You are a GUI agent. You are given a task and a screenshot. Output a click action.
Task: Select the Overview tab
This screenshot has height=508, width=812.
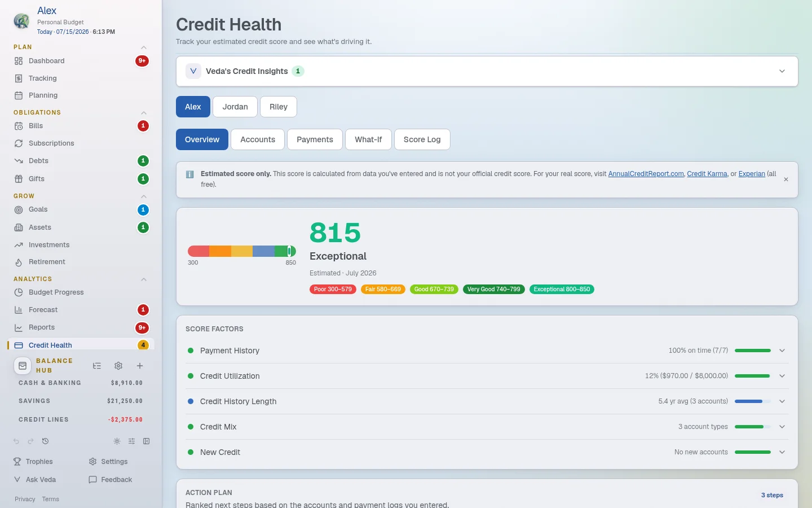pyautogui.click(x=202, y=139)
